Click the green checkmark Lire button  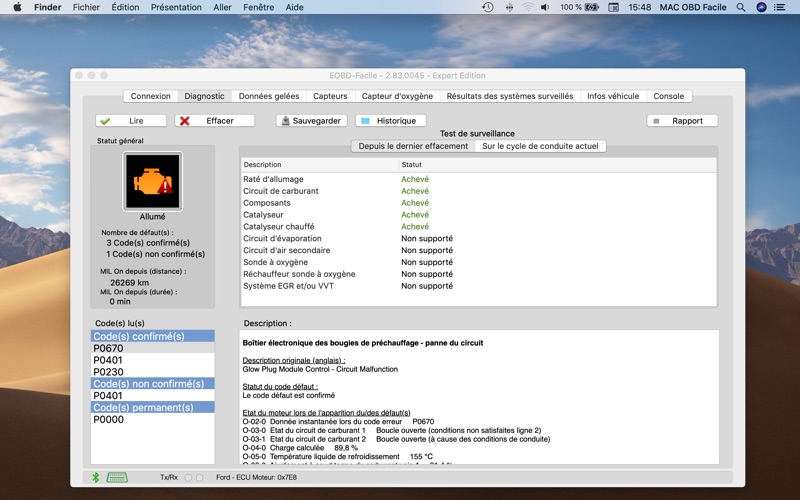click(131, 121)
